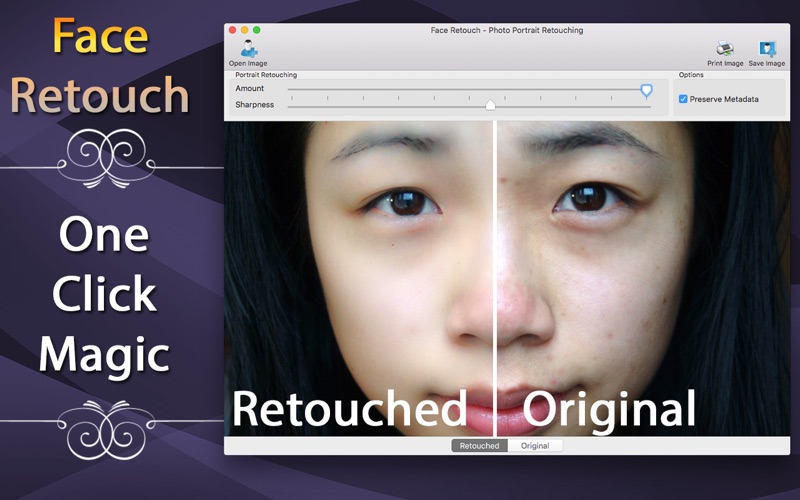Click the Preserve Metadata label text
Viewport: 800px width, 500px height.
724,99
